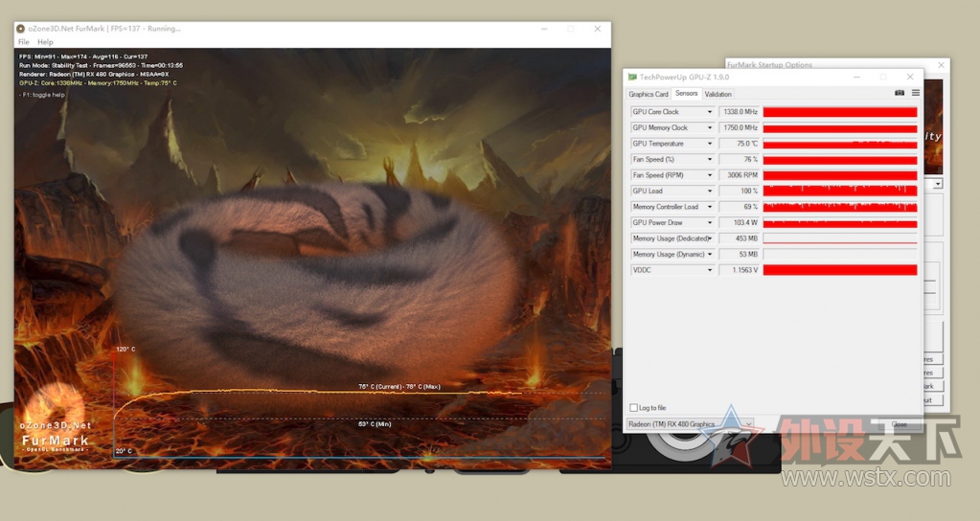The height and width of the screenshot is (521, 980).
Task: Click the 3006 RPM fan speed value
Action: pyautogui.click(x=740, y=175)
